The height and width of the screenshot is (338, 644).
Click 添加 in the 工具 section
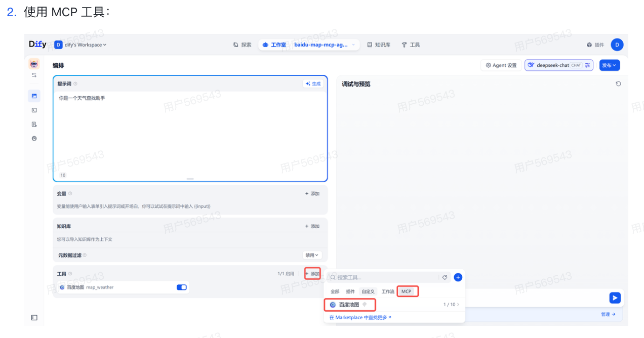[312, 273]
